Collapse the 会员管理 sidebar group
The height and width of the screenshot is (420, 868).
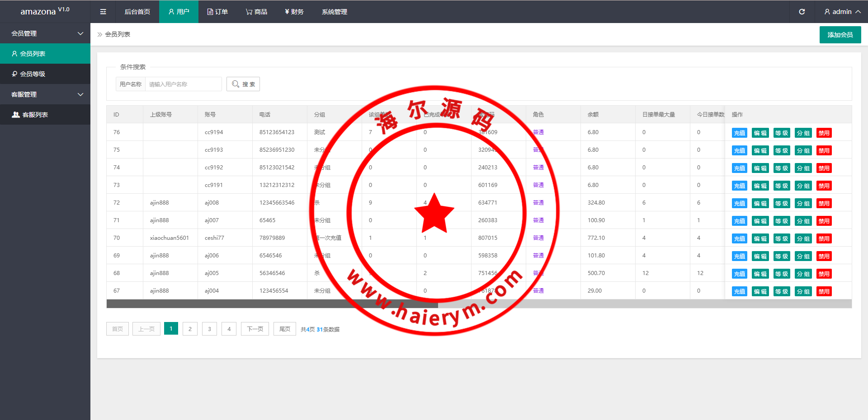(45, 33)
